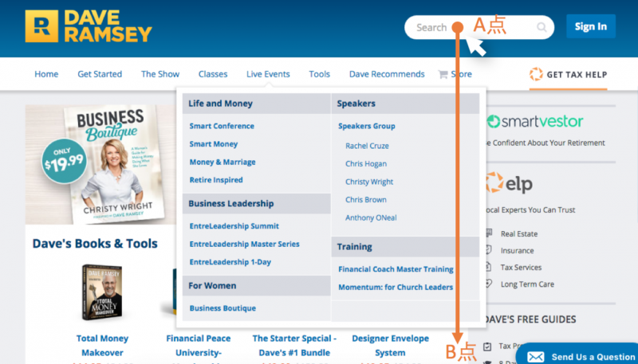This screenshot has width=638, height=364.
Task: Click the ELP Tax Services link
Action: (521, 268)
